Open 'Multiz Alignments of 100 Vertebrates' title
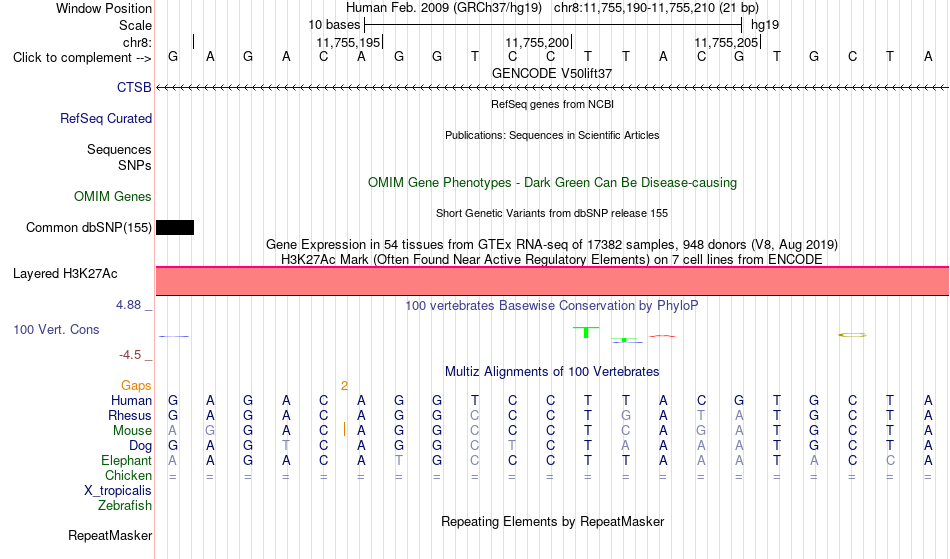950x559 pixels. click(552, 372)
